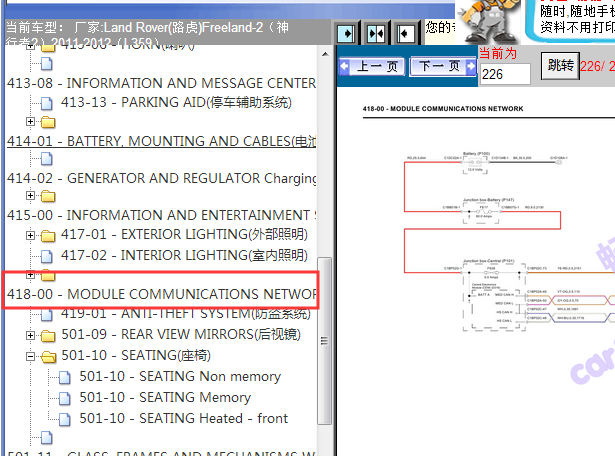
Task: Click the document icon of SEATING Non memory
Action: pyautogui.click(x=65, y=377)
